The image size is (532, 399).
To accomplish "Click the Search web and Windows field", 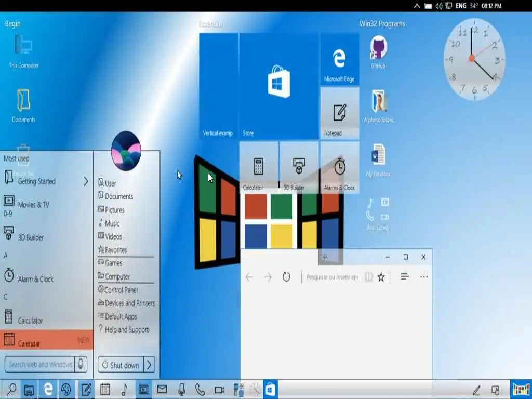I will point(39,365).
